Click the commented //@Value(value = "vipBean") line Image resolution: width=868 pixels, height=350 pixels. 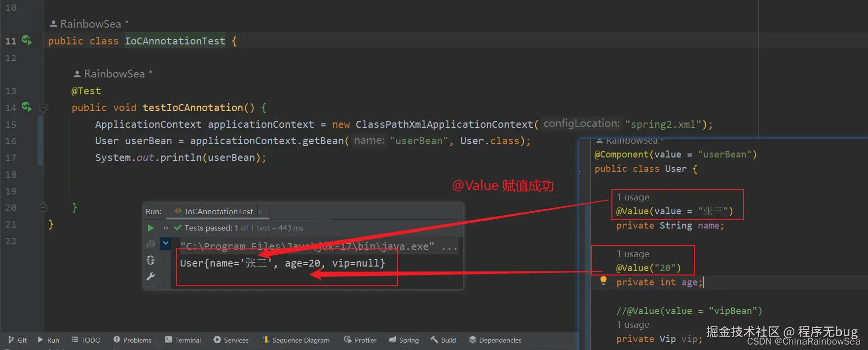pyautogui.click(x=689, y=311)
